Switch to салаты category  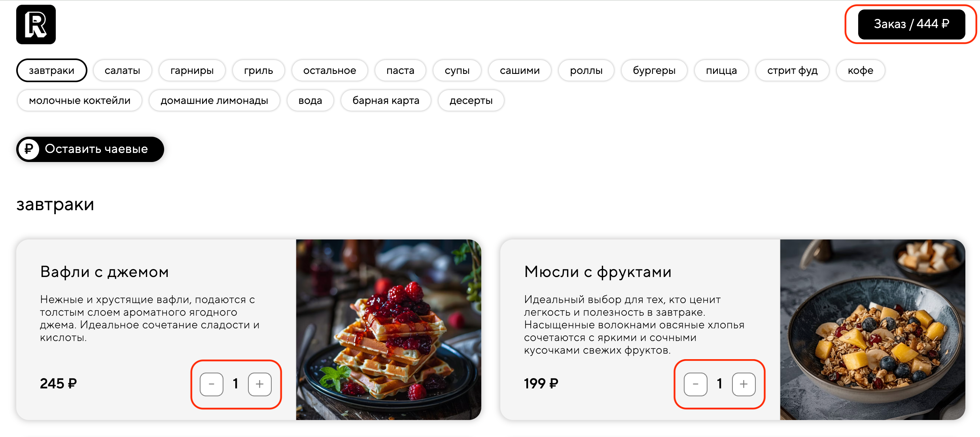tap(123, 70)
